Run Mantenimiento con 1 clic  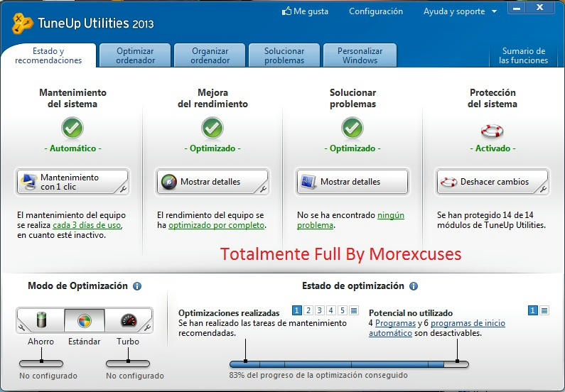72,182
